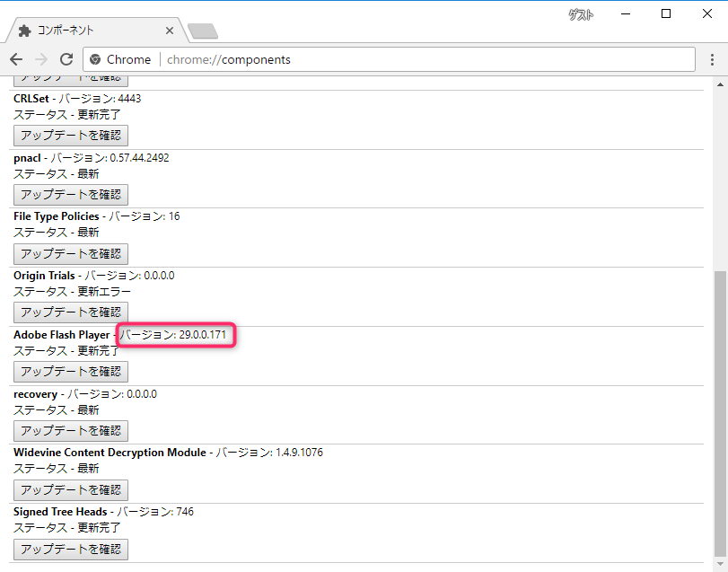Check for update for CRLSet
This screenshot has width=728, height=572.
(x=71, y=136)
